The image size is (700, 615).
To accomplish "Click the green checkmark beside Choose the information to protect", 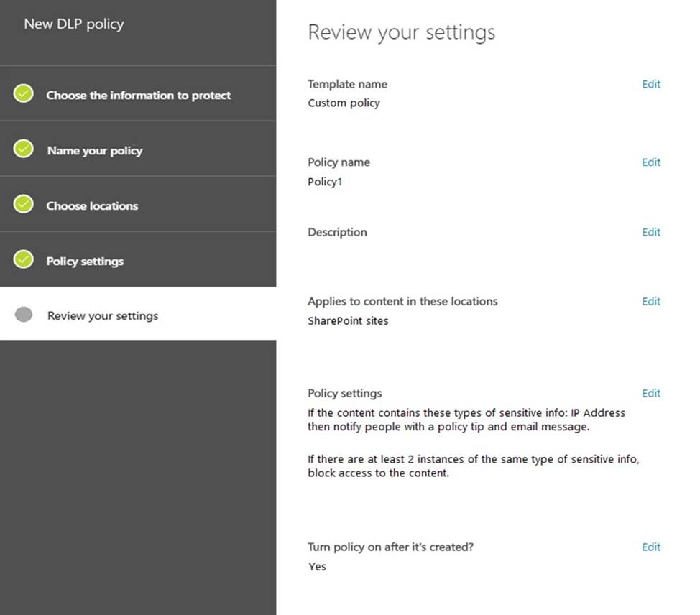I will click(x=24, y=94).
